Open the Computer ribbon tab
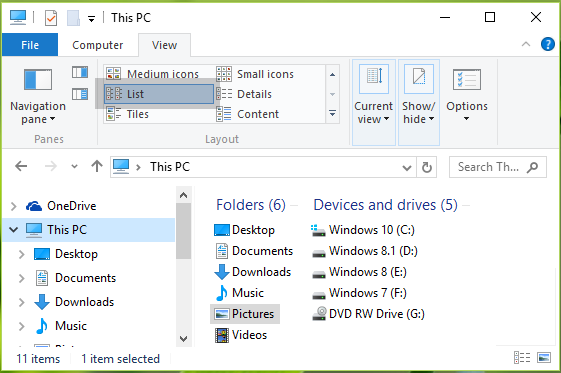Screen dimensions: 561x373 click(x=98, y=45)
